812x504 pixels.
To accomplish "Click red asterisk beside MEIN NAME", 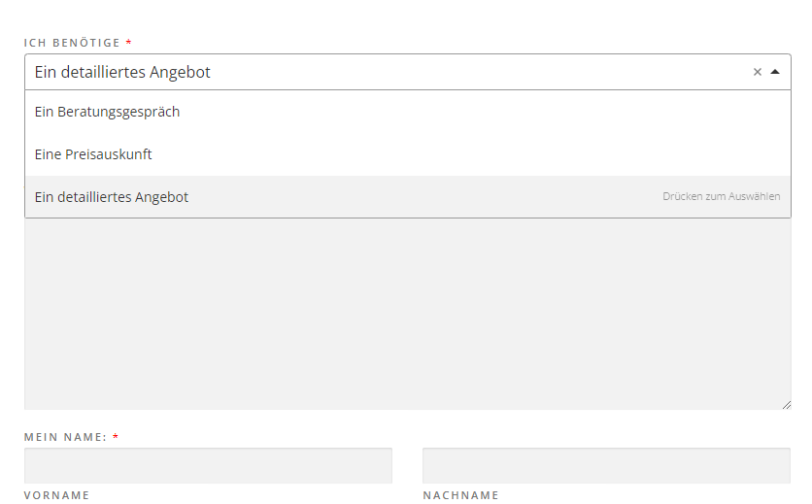I will coord(116,437).
